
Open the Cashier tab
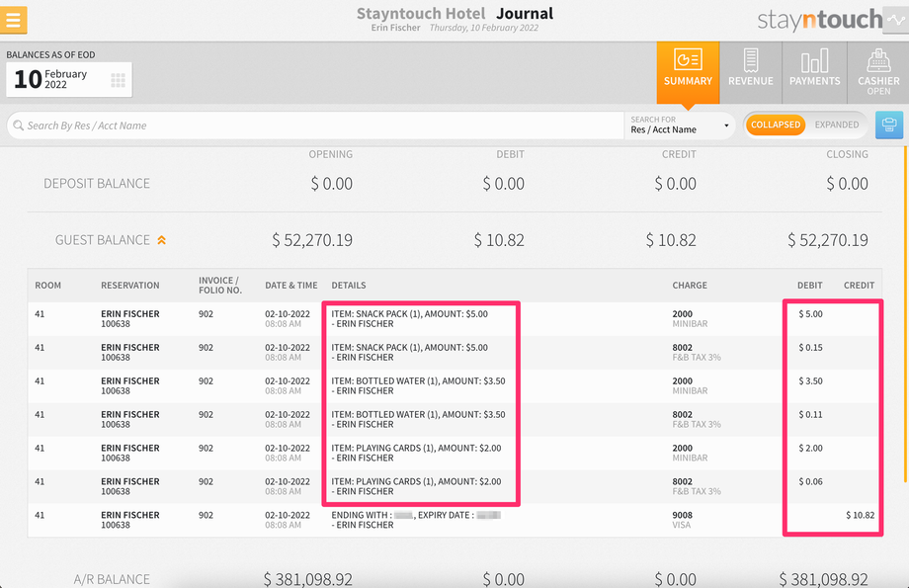[878, 72]
